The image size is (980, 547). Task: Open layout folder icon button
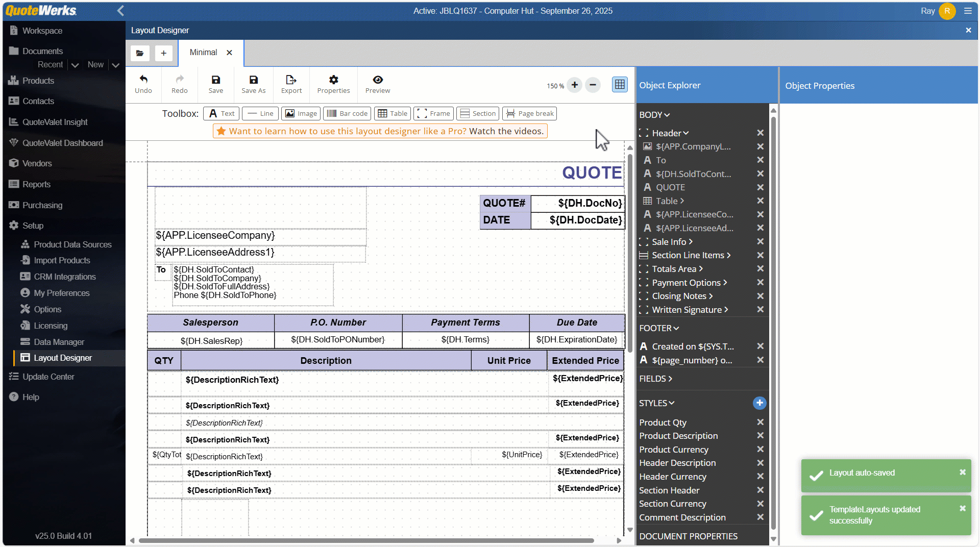coord(140,53)
